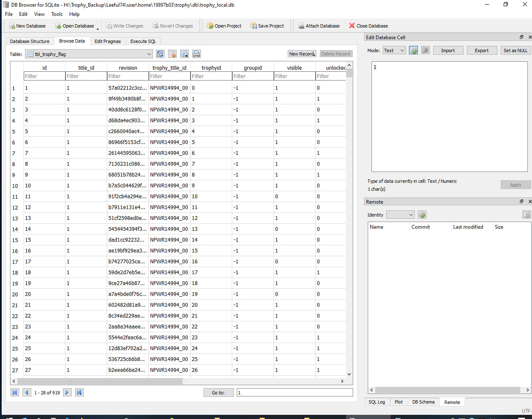Viewport: 532px width, 419px height.
Task: Open the Identity dropdown in Remote
Action: click(x=400, y=215)
